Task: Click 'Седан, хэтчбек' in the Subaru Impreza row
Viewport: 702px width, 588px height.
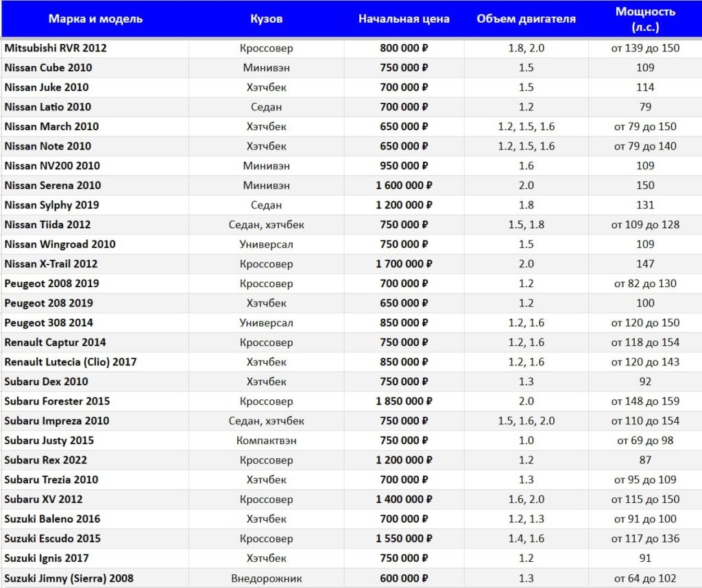Action: point(267,421)
